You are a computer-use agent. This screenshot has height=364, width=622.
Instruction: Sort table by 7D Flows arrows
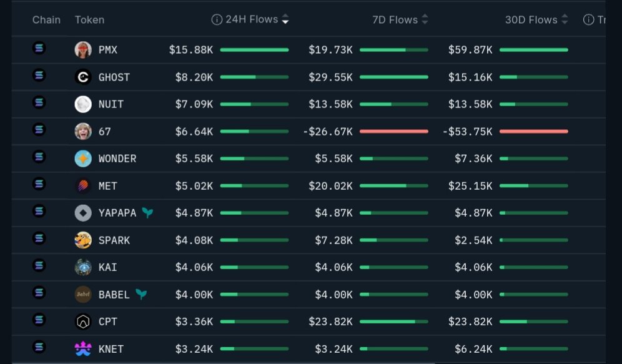coord(425,20)
